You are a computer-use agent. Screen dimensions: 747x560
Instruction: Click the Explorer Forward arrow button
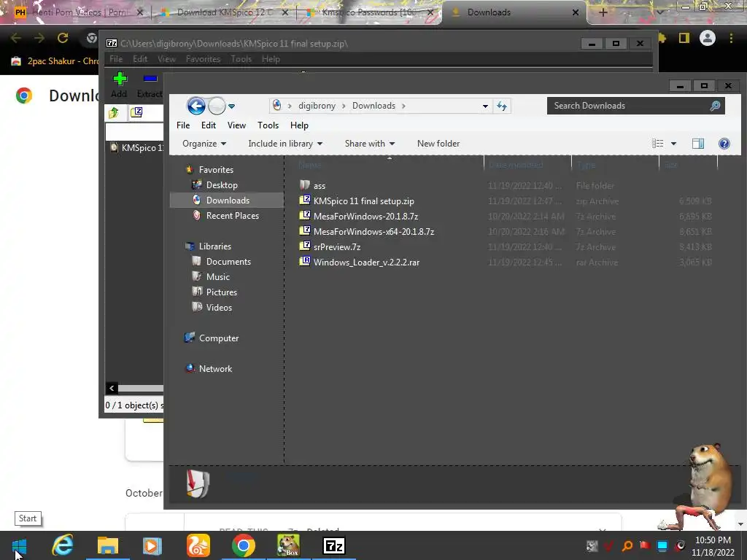coord(217,106)
